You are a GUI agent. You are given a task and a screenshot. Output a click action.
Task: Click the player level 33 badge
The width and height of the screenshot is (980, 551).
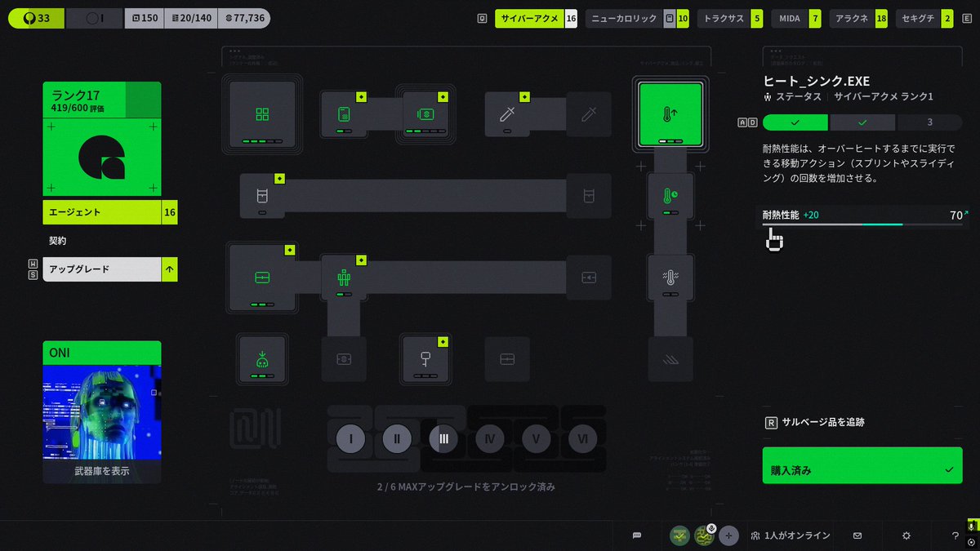[35, 18]
